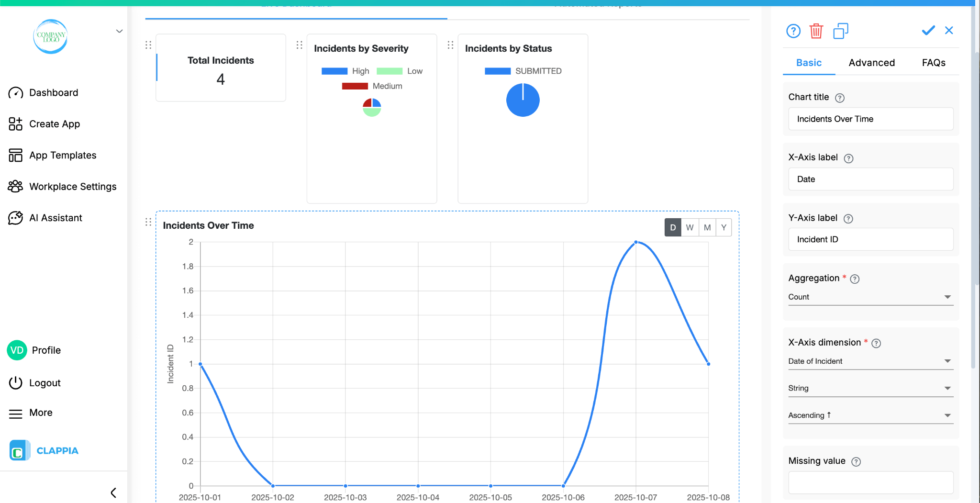Open help via the question mark icon
Image resolution: width=980 pixels, height=503 pixels.
click(x=793, y=31)
